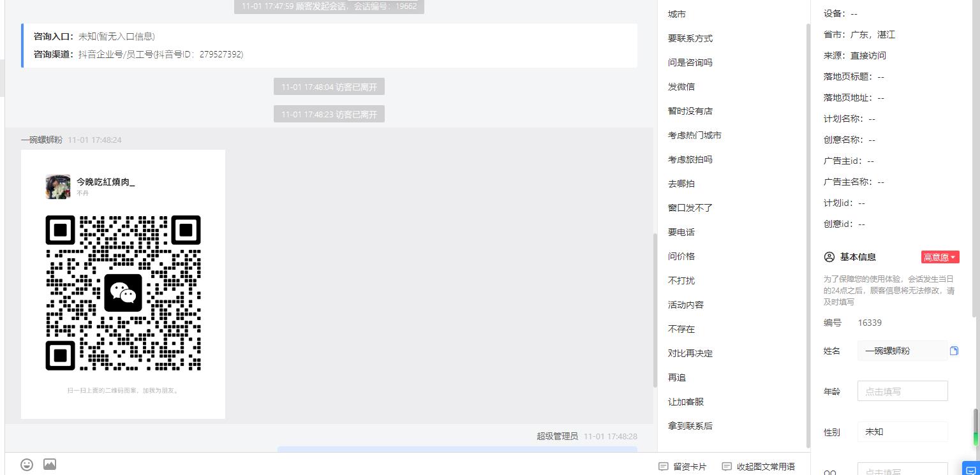Select quick phrase 考虑热门城市
Viewport: 980px width, 475px height.
(x=695, y=135)
